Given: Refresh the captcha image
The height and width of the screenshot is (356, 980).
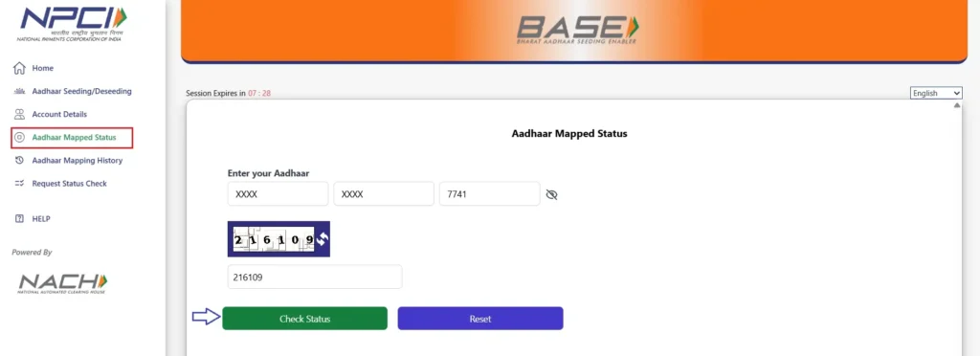Looking at the screenshot, I should click(322, 238).
